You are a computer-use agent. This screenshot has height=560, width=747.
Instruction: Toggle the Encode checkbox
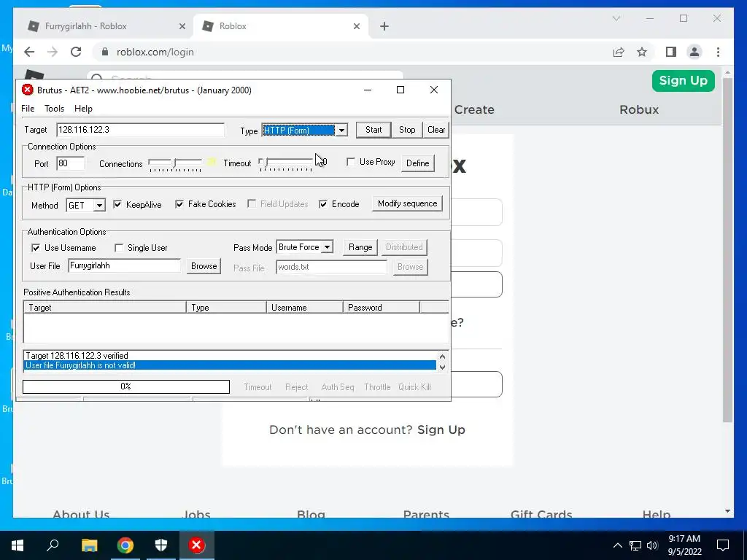point(323,204)
